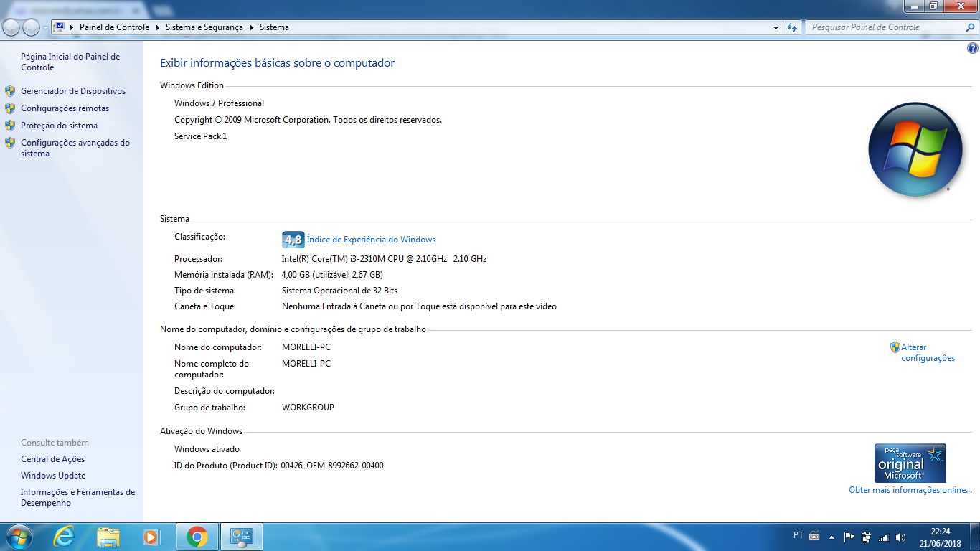Screen dimensions: 980x551
Task: Expand the address bar history dropdown arrow
Action: [x=776, y=27]
